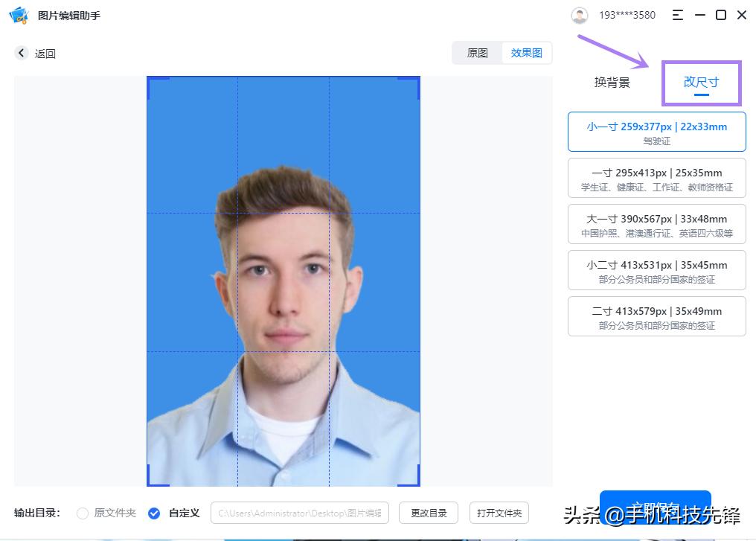This screenshot has height=541, width=756.
Task: Click the 打开文件夹 button
Action: coord(499,513)
